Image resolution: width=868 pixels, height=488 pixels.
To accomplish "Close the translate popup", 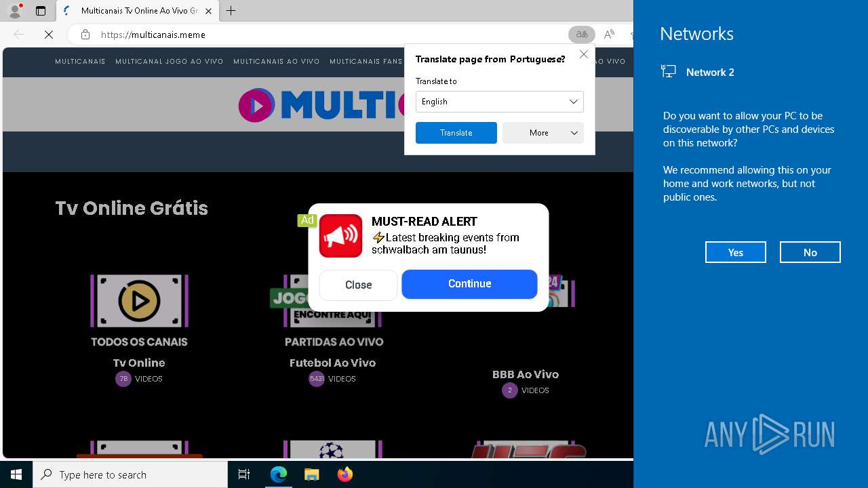I will pyautogui.click(x=584, y=54).
